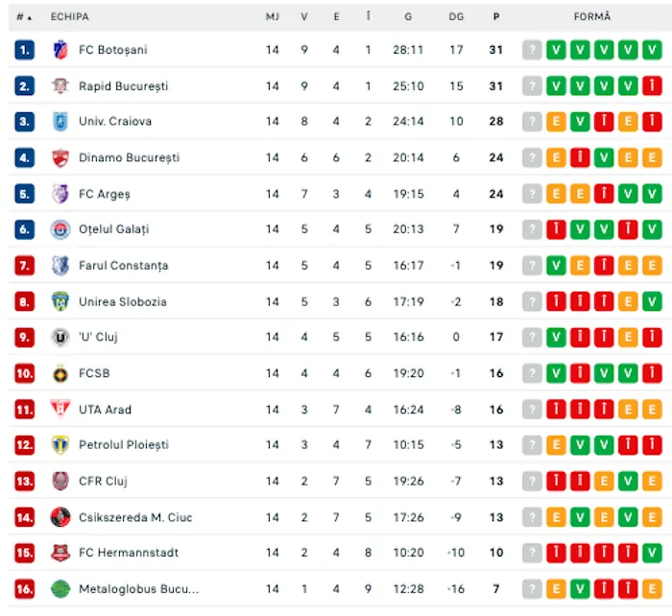Click the blue position 1 rank badge

[25, 50]
